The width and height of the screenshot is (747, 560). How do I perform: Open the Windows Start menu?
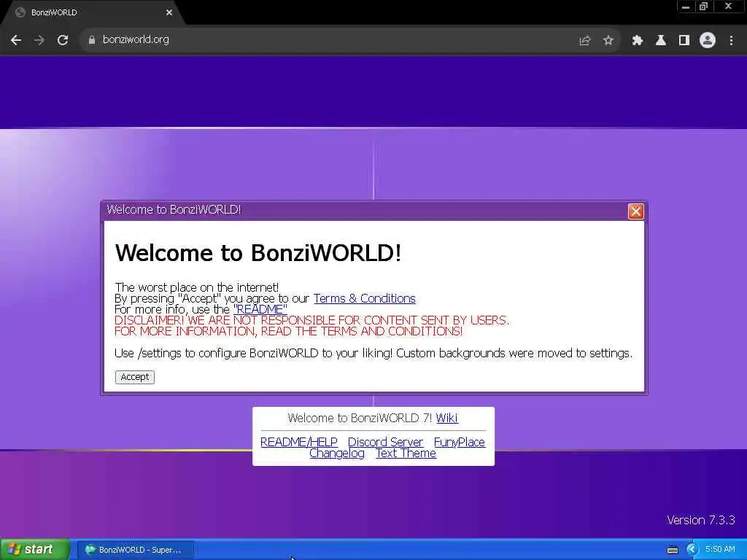coord(35,550)
